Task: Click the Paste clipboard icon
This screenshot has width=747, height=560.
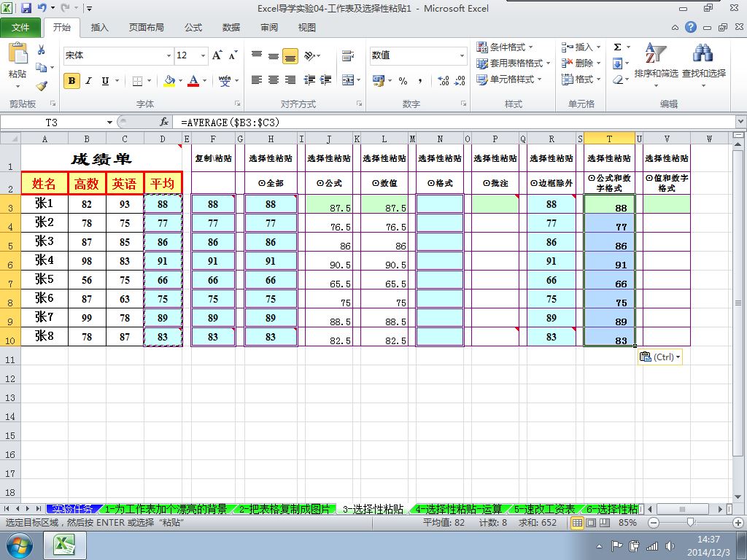Action: [18, 53]
